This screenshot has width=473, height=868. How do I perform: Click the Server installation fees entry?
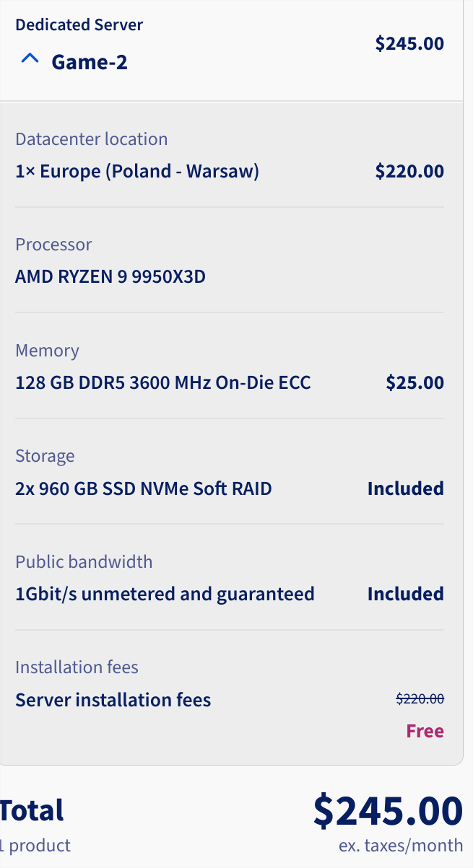[113, 700]
